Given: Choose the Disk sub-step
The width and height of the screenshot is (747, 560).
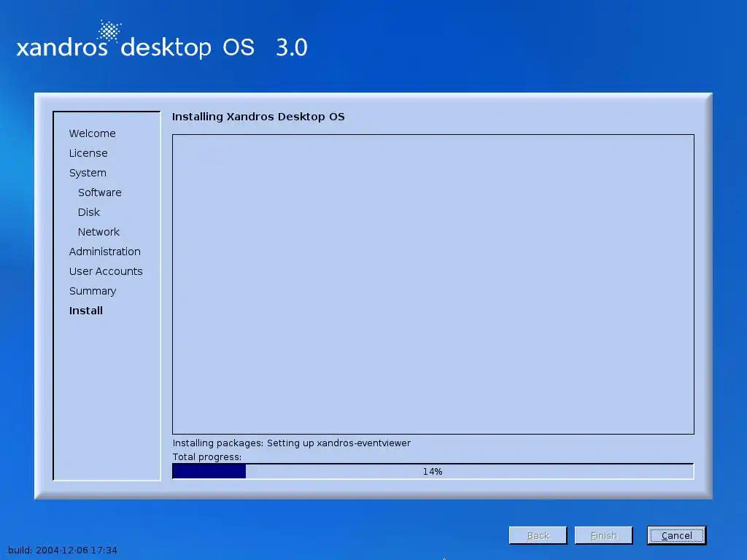Looking at the screenshot, I should (x=88, y=212).
